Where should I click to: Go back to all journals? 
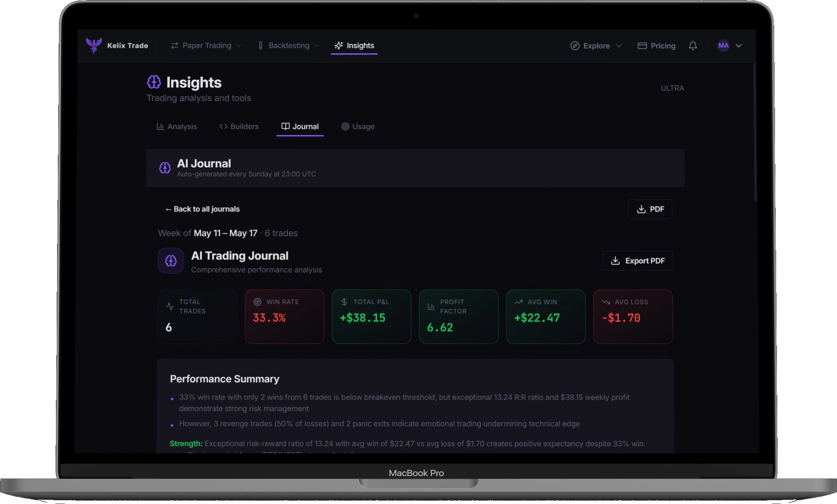pos(202,209)
